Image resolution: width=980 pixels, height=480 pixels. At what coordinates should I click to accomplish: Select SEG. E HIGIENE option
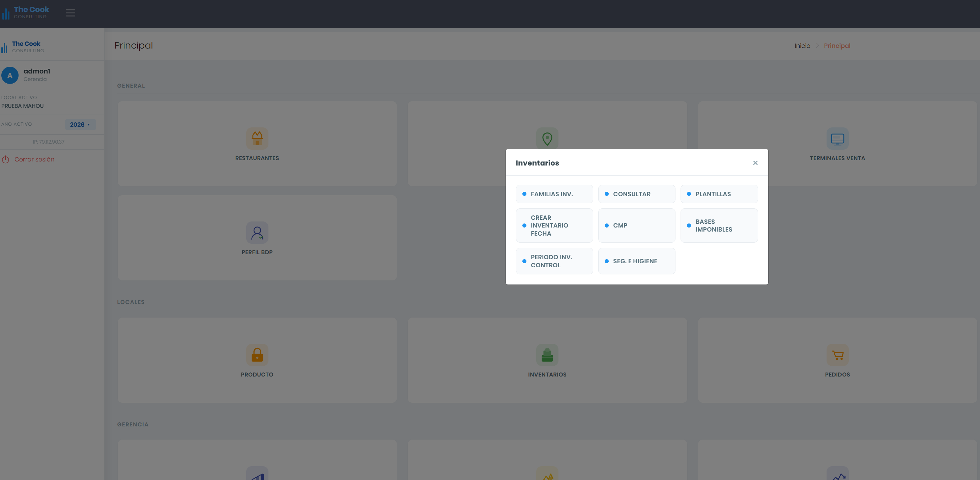pos(636,261)
